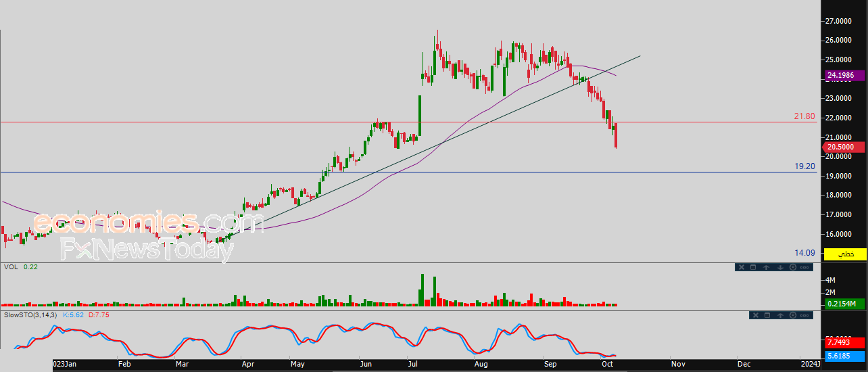Maximize the VOL indicator panel
This screenshot has height=372, width=868.
(753, 267)
